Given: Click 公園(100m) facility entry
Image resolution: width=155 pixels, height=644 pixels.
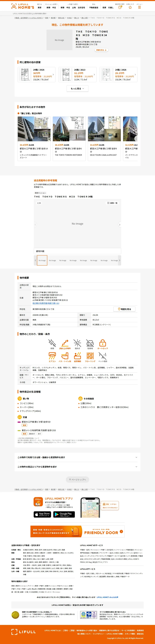Looking at the screenshot, I should [x=86, y=403].
